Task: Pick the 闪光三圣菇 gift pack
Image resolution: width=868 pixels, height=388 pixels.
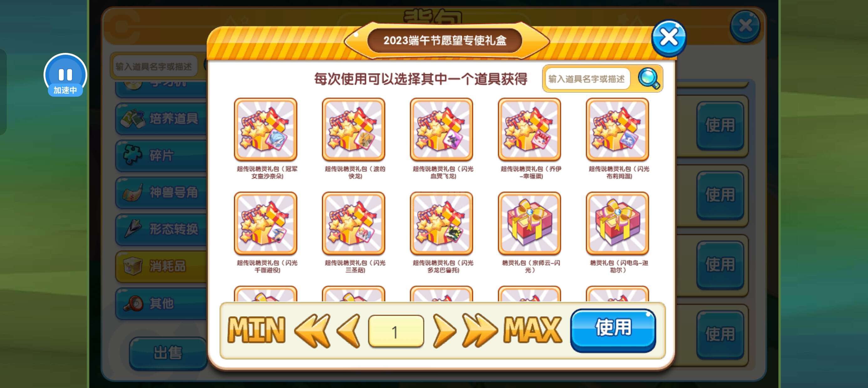Action: coord(354,223)
